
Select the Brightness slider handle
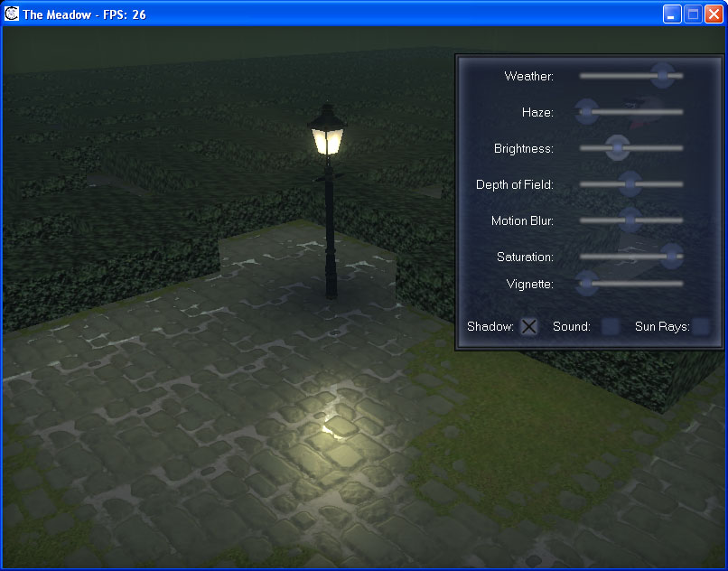tap(617, 148)
